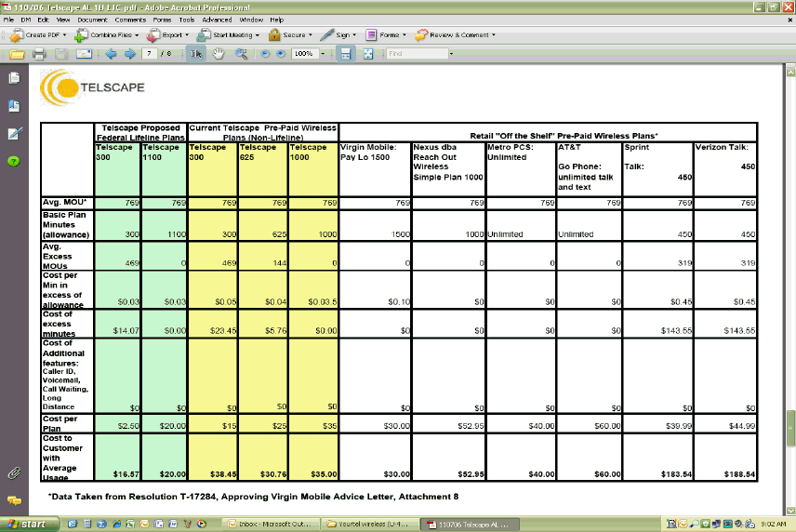Close the document with the menu-bar X
The width and height of the screenshot is (796, 532).
(x=789, y=20)
